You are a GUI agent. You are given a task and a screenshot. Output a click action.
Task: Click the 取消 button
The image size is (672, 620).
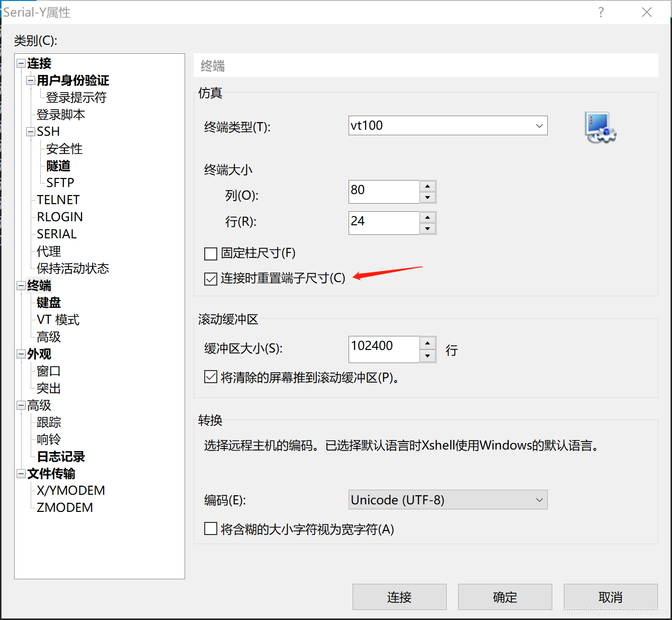(610, 597)
